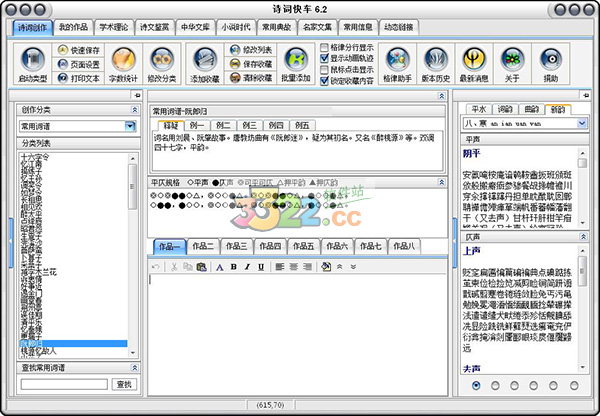Image resolution: width=600 pixels, height=416 pixels.
Task: Click the cut scissors icon
Action: click(174, 267)
